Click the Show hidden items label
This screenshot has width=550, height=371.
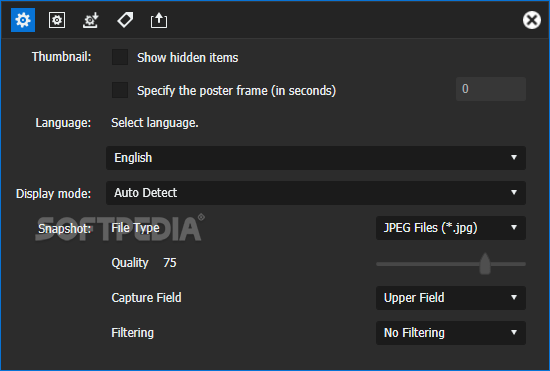click(x=188, y=58)
